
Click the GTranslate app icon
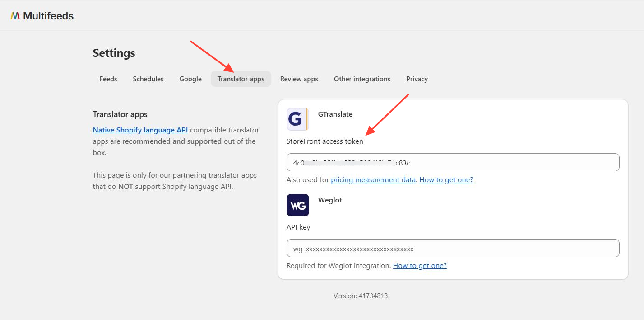298,119
